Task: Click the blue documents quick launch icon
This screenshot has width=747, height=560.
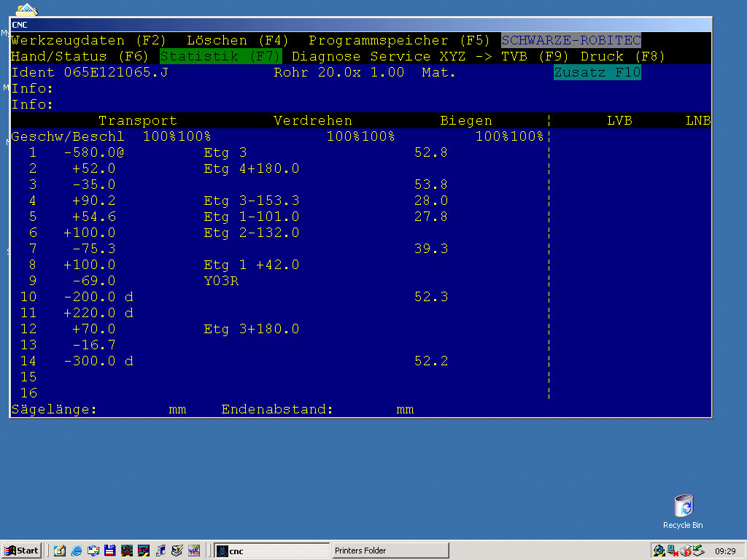Action: click(x=160, y=551)
